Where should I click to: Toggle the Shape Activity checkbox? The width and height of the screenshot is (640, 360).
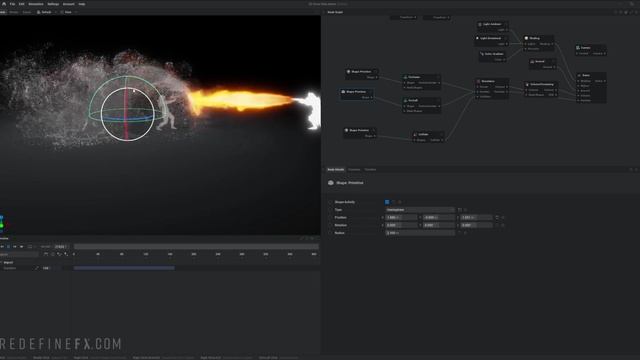click(x=387, y=202)
